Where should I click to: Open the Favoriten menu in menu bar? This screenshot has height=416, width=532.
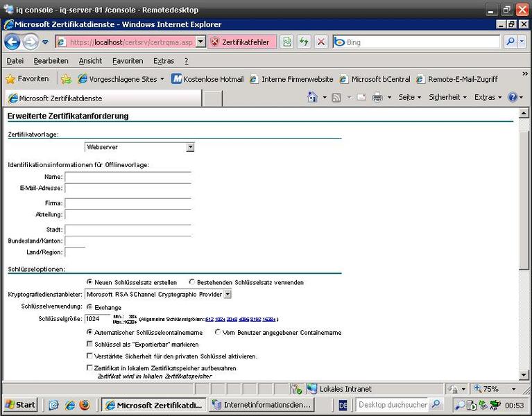point(128,61)
